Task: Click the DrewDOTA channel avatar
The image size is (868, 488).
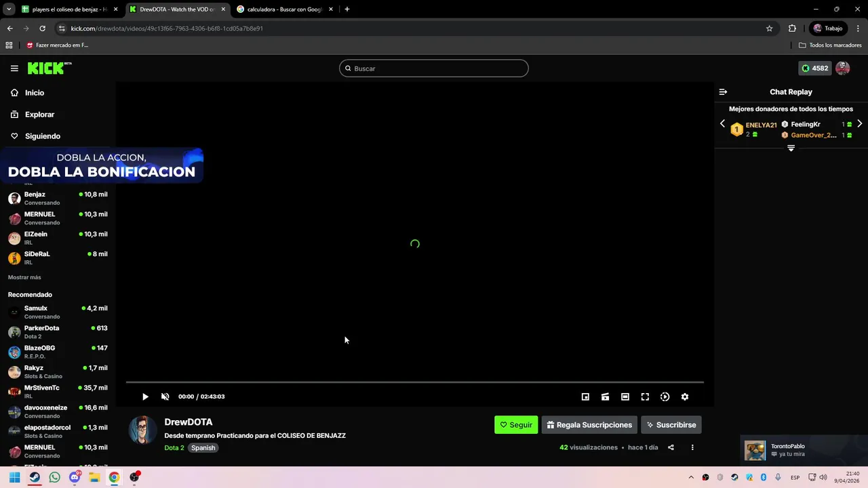Action: (143, 430)
